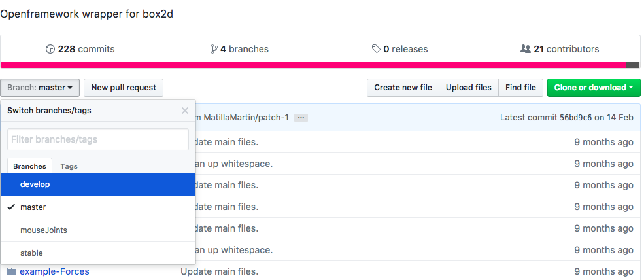
Task: Expand the commit message ellipsis button
Action: point(301,118)
